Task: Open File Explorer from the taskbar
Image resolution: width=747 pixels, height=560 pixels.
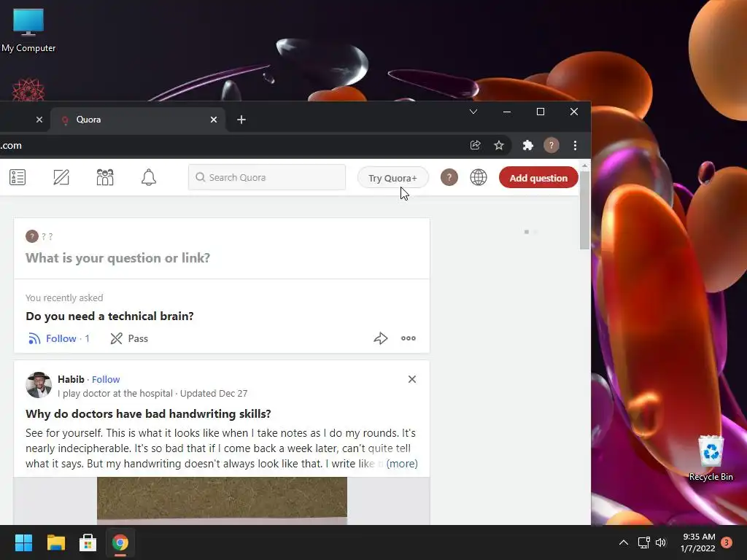Action: 55,542
